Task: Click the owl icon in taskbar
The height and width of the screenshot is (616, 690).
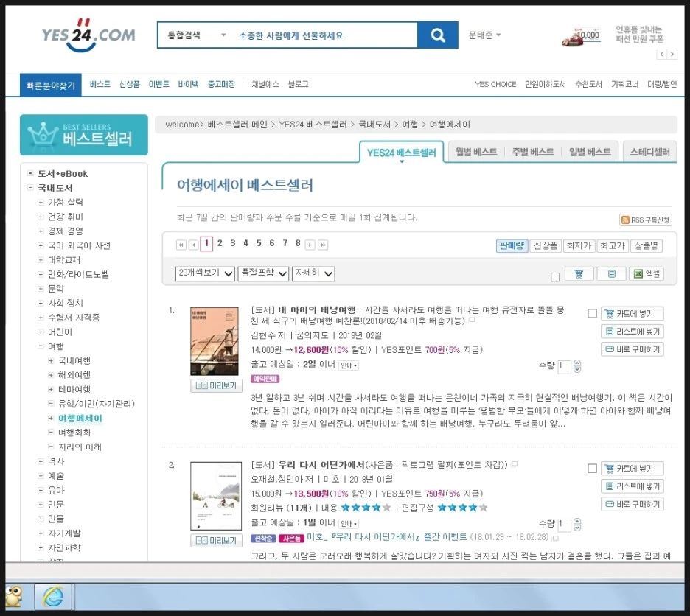Action: point(14,597)
